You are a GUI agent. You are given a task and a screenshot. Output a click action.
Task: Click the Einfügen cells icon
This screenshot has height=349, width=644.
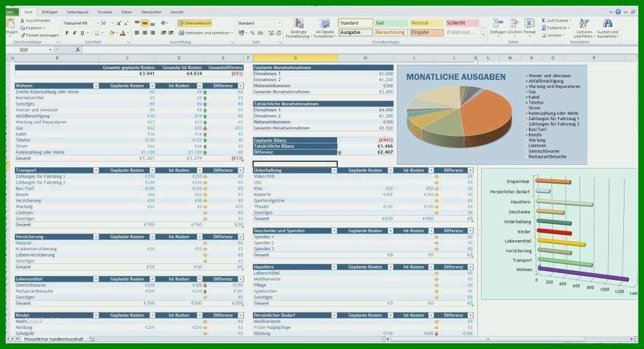(x=498, y=24)
